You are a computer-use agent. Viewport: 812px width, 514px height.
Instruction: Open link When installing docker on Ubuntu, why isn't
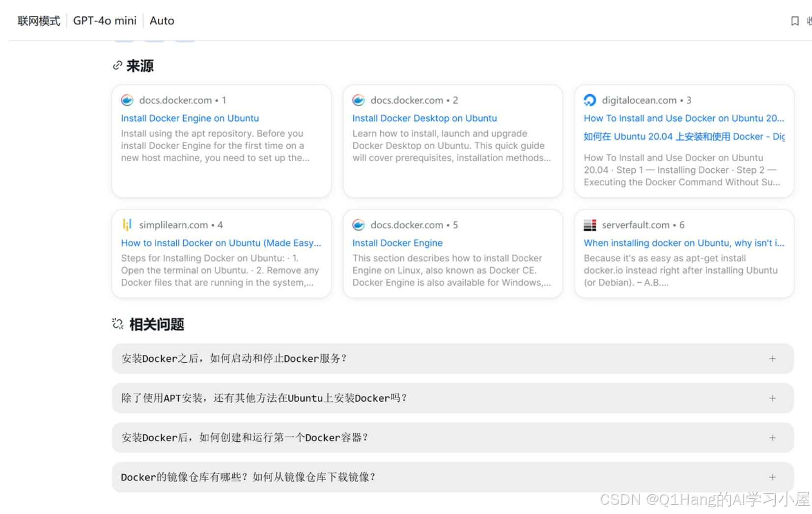tap(684, 243)
